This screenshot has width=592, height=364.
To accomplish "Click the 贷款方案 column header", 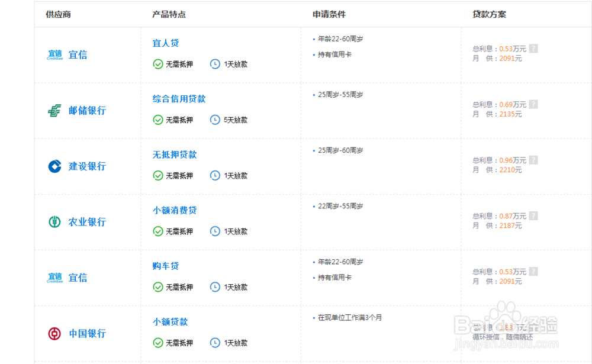I will pos(488,14).
